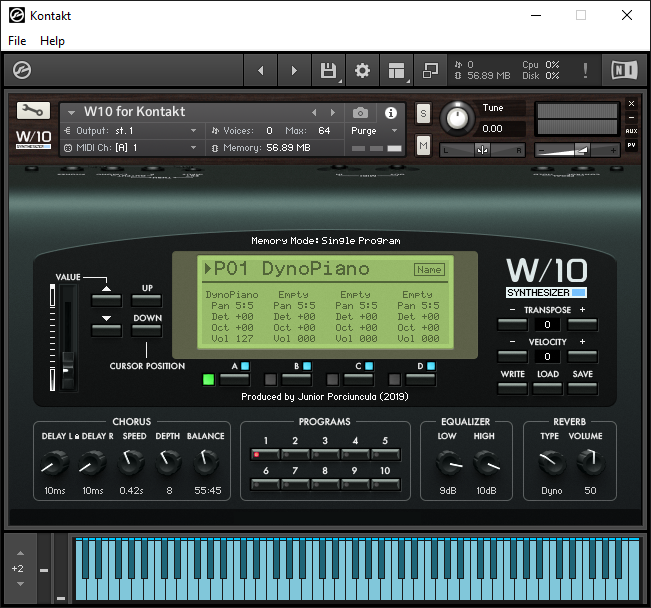Increase velocity with plus button
Screen dimensions: 651x608
pyautogui.click(x=582, y=356)
